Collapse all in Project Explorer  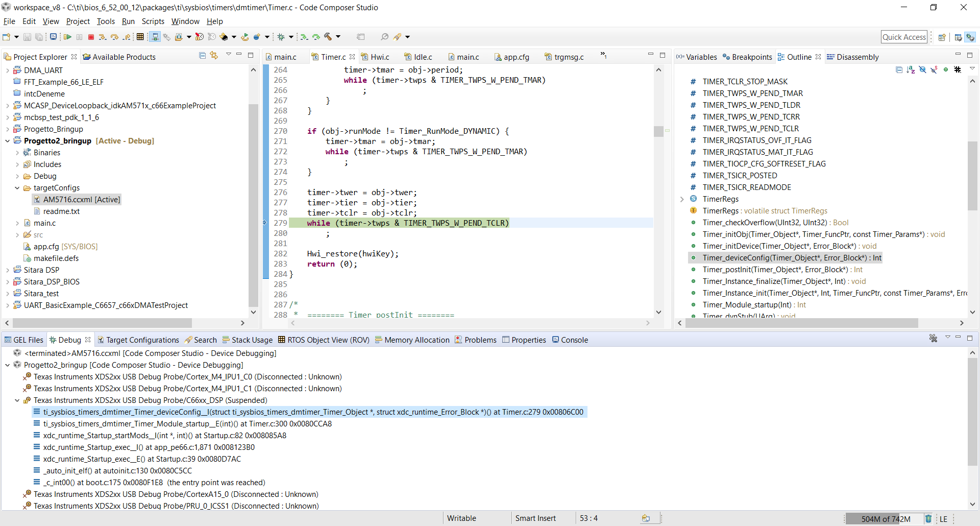pos(203,56)
